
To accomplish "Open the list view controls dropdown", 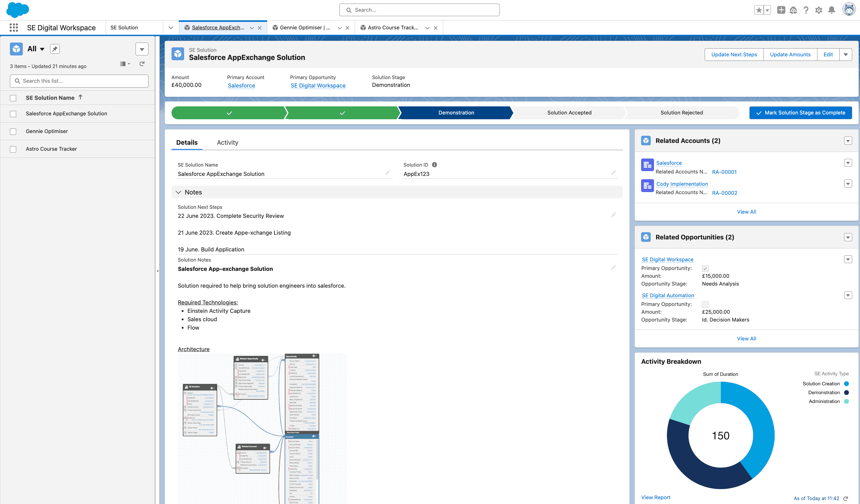I will [x=142, y=49].
